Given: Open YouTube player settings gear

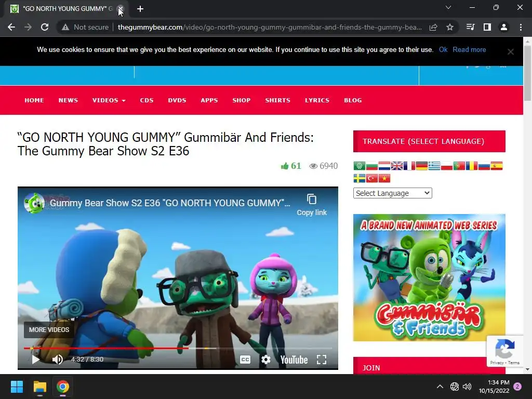Looking at the screenshot, I should [x=265, y=360].
